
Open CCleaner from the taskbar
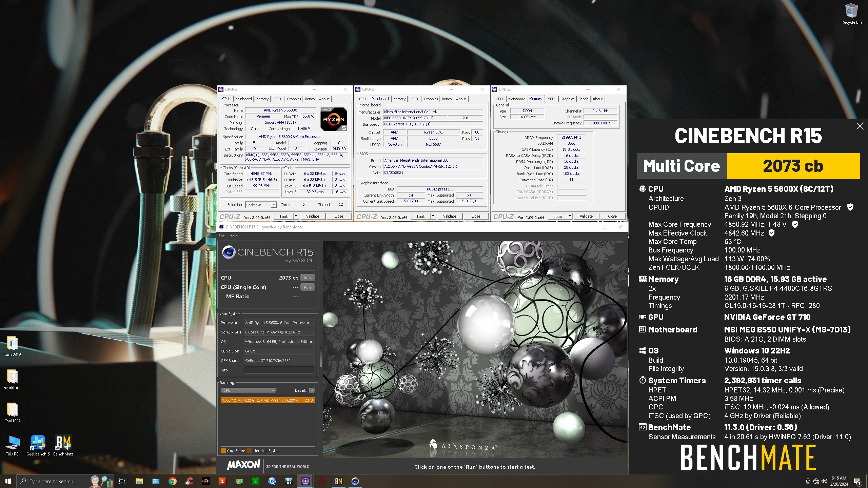[189, 481]
